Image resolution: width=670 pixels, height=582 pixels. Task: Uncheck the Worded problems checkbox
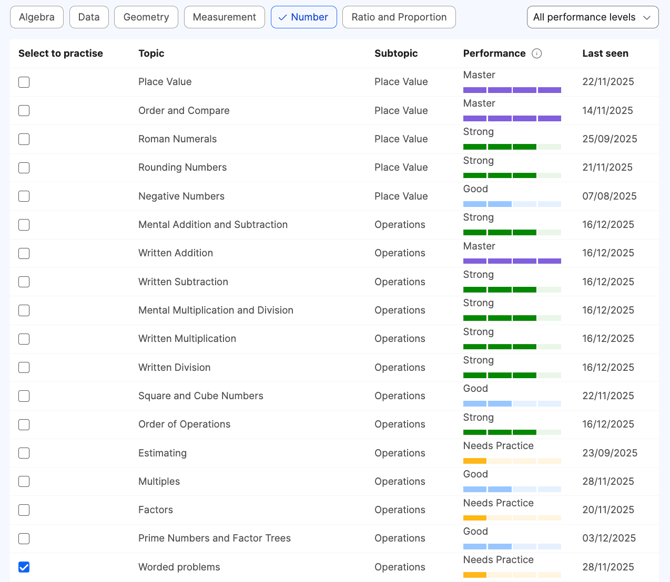24,567
